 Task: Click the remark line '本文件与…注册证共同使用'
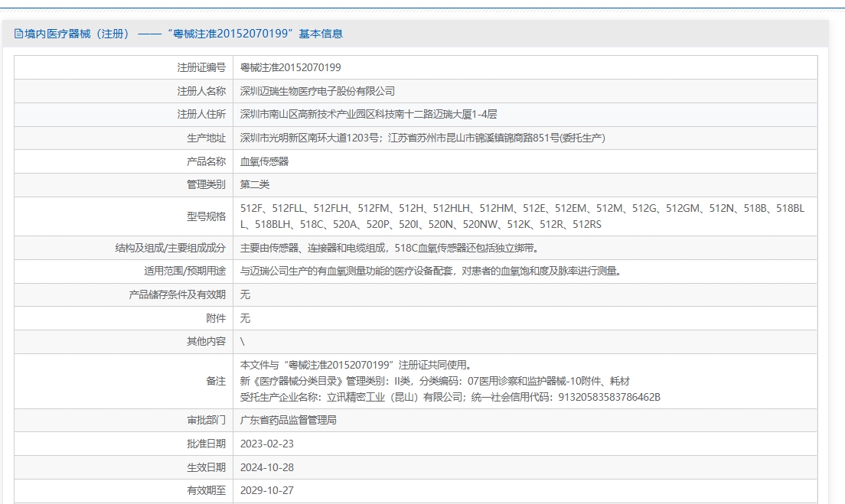click(x=356, y=365)
